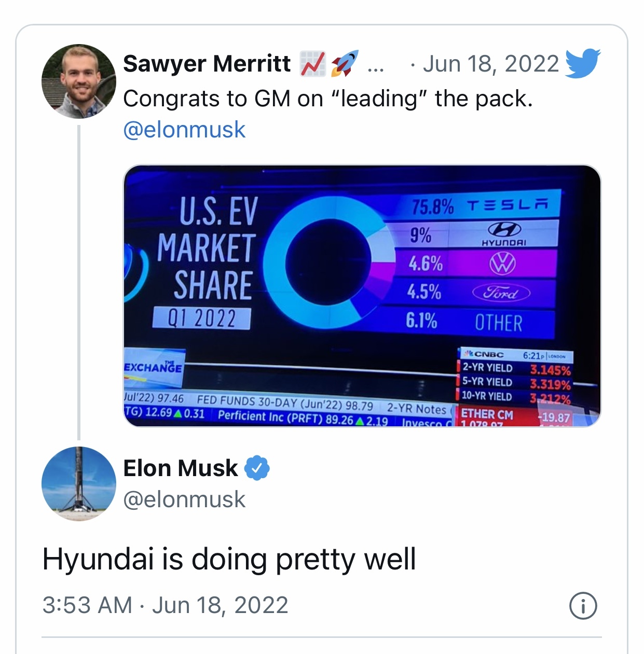Click the Ford logo in the chart
This screenshot has width=644, height=654.
pos(501,293)
